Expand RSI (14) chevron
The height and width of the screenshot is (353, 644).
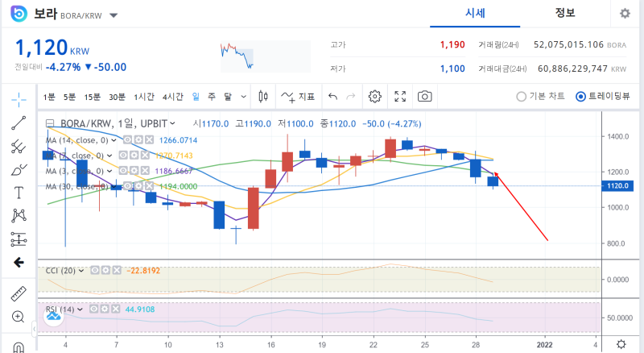click(x=80, y=309)
